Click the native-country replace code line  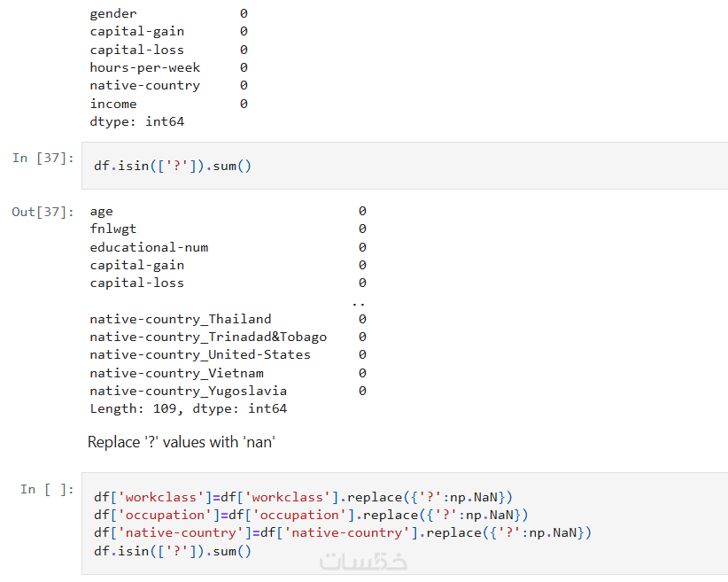[342, 532]
